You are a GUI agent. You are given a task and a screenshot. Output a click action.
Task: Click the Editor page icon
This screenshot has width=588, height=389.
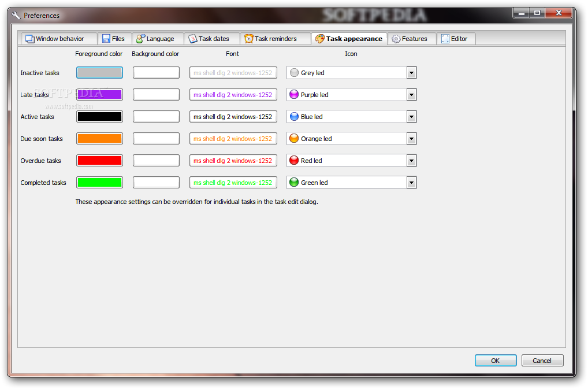445,39
